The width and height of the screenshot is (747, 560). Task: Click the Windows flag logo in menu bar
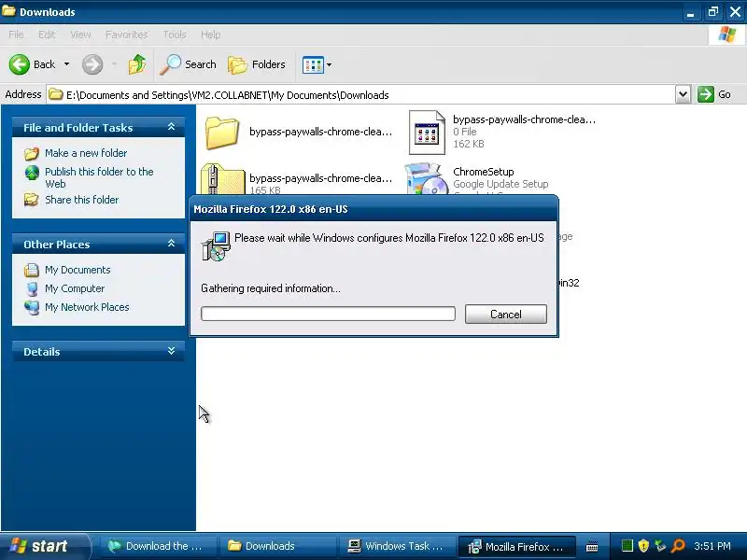tap(727, 35)
